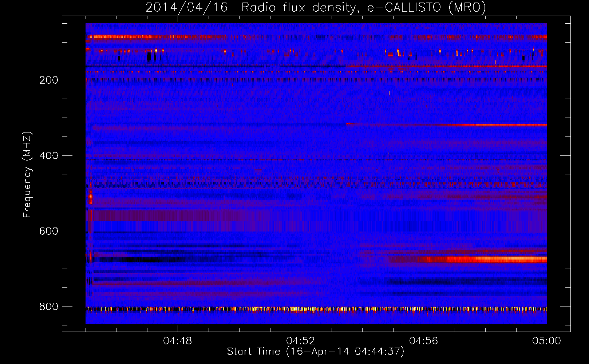Click the 04:56 time tick label
This screenshot has width=589, height=364.
[x=424, y=341]
